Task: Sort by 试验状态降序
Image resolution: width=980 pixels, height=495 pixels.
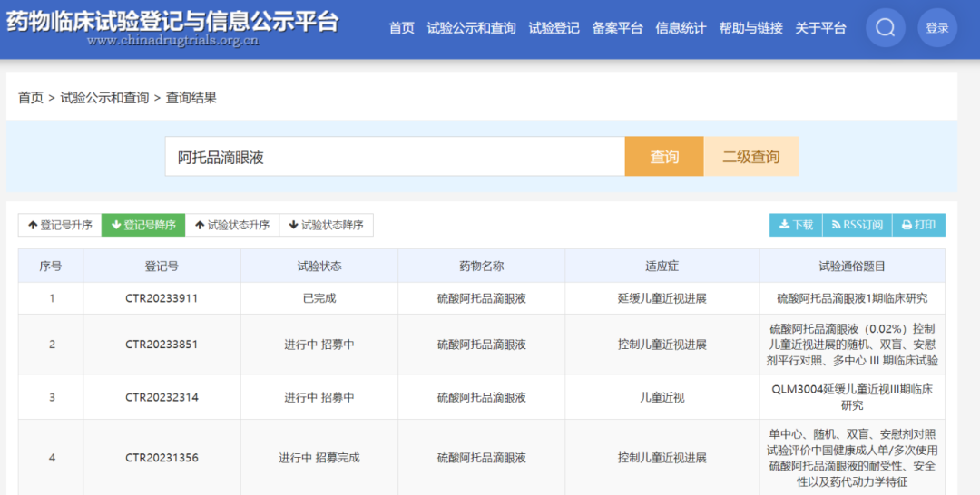Action: click(x=327, y=225)
